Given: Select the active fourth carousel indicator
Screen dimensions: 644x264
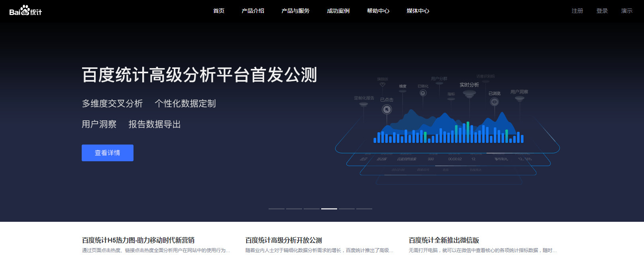Looking at the screenshot, I should (329, 209).
